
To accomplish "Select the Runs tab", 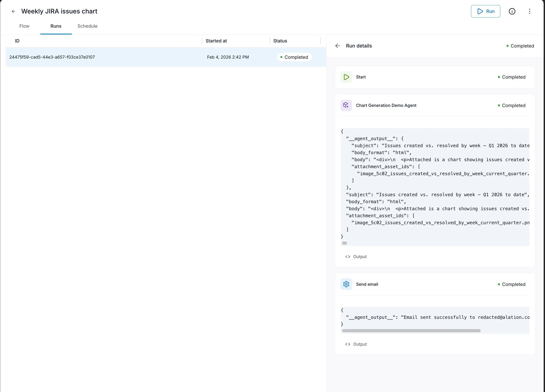I will point(56,26).
